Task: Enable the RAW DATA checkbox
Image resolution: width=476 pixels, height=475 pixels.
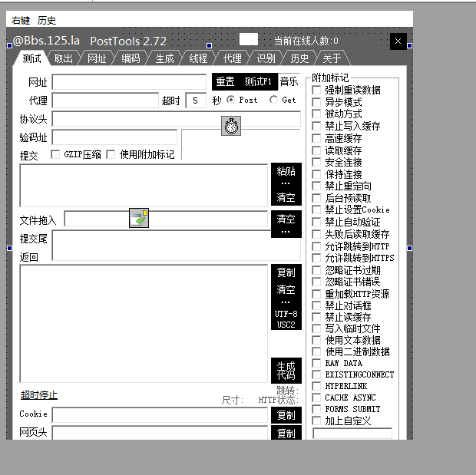Action: (316, 363)
